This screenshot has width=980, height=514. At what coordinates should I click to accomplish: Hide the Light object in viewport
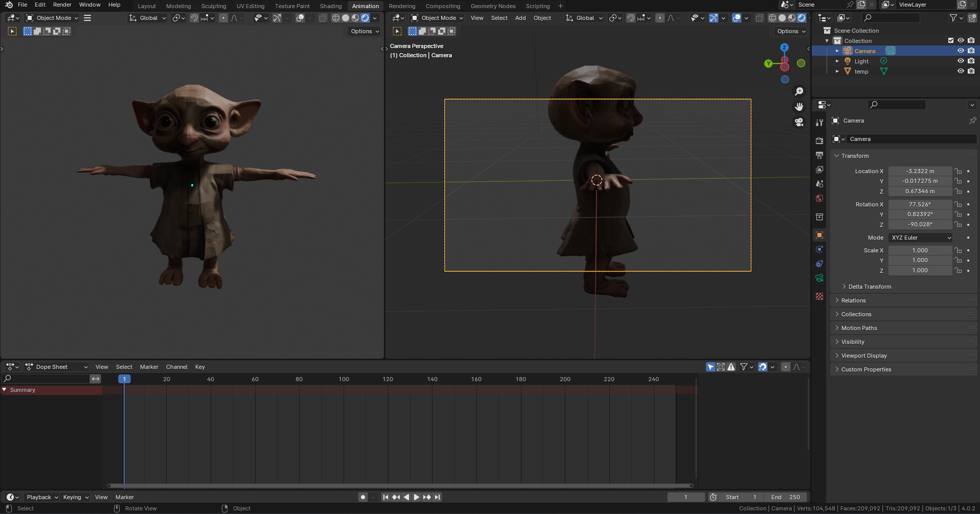(x=961, y=61)
